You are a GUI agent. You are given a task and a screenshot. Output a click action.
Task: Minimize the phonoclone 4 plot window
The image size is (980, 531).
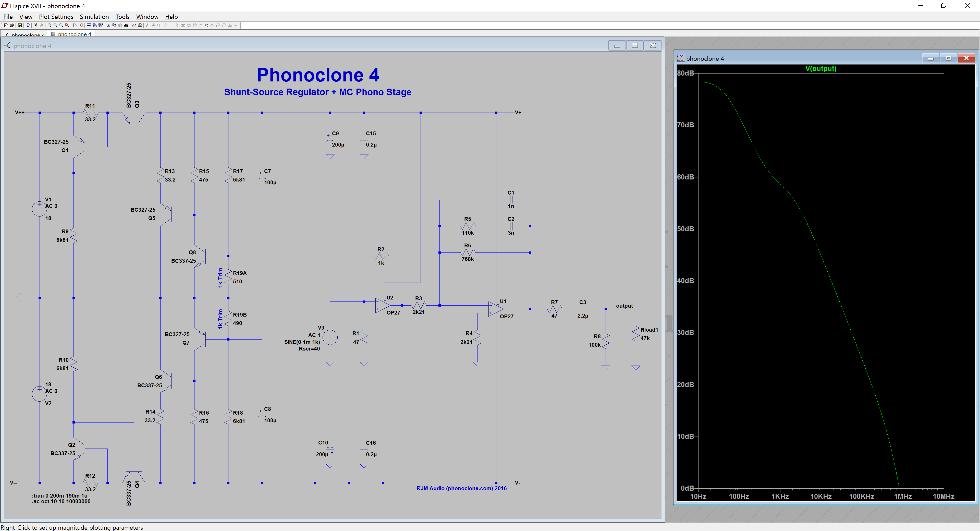point(930,58)
